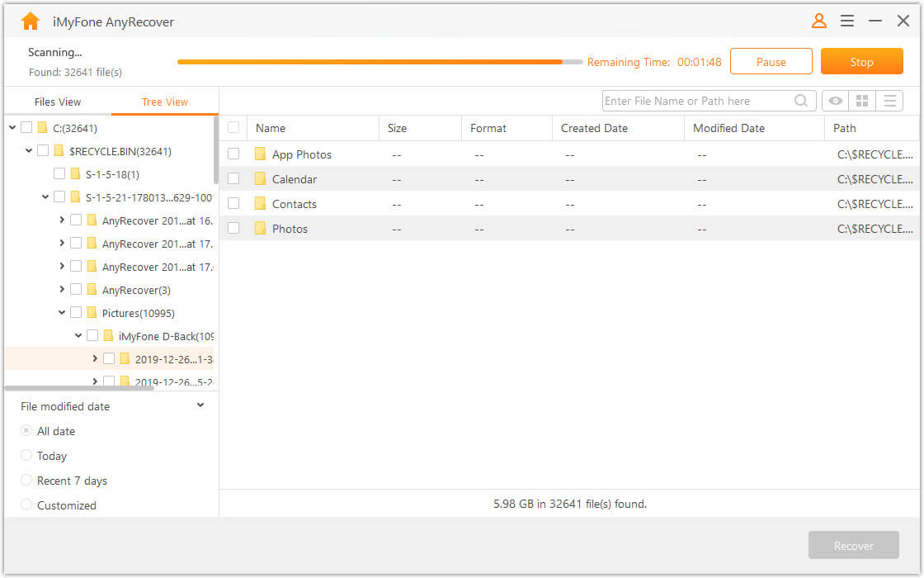Click the home icon top left
This screenshot has height=578, width=924.
[31, 20]
